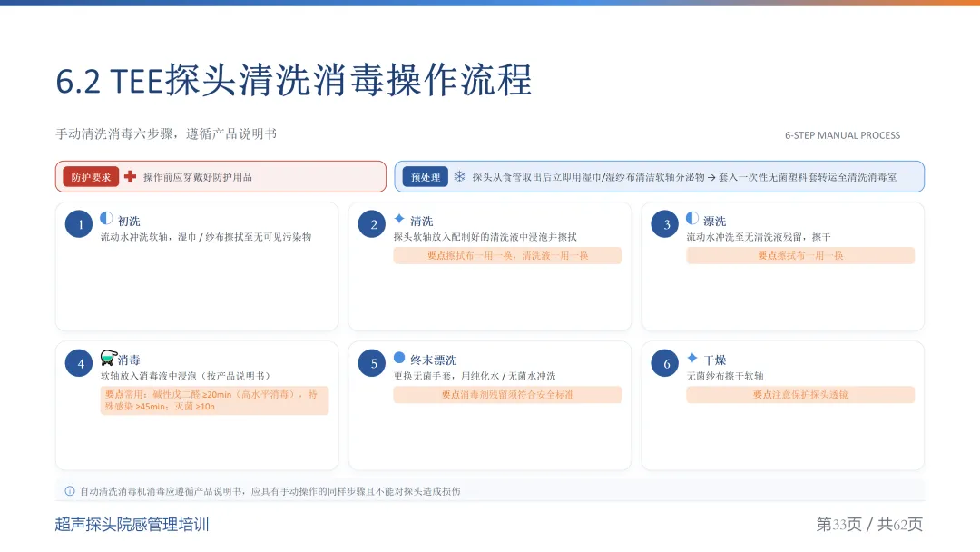980x552 pixels.
Task: Click the description 流动水冲洗软轴，湿巾 / 纱布擦拭至无可见污染物
Action: click(206, 237)
